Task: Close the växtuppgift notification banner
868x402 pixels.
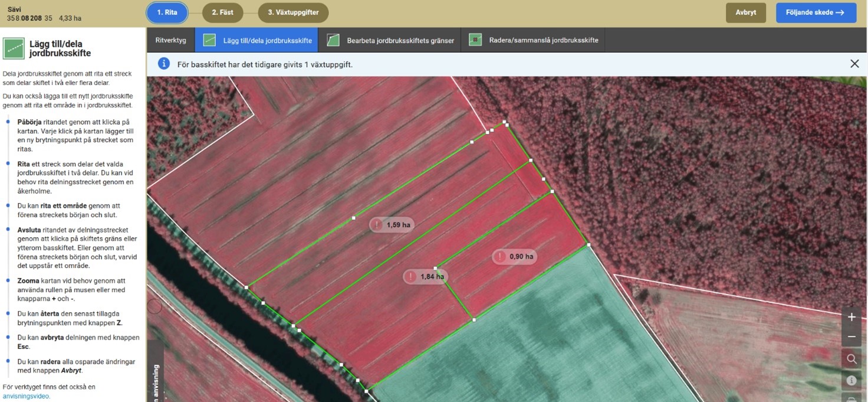Action: coord(854,64)
